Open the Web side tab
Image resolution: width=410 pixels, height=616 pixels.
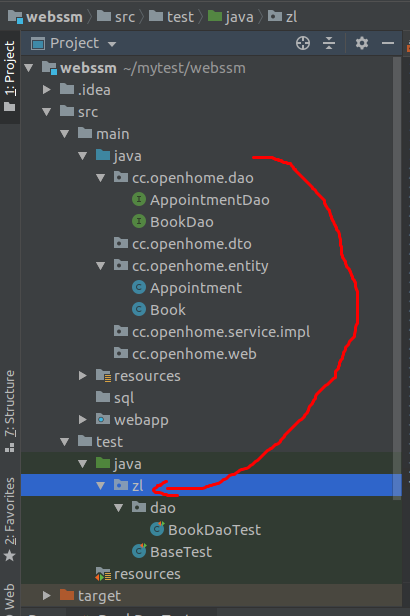(x=9, y=598)
